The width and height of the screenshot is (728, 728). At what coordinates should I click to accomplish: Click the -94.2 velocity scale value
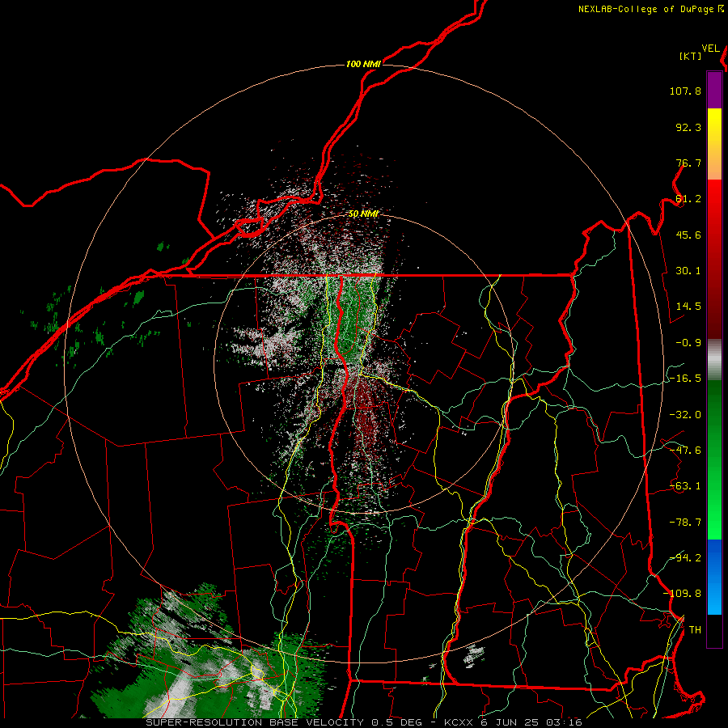tap(685, 557)
